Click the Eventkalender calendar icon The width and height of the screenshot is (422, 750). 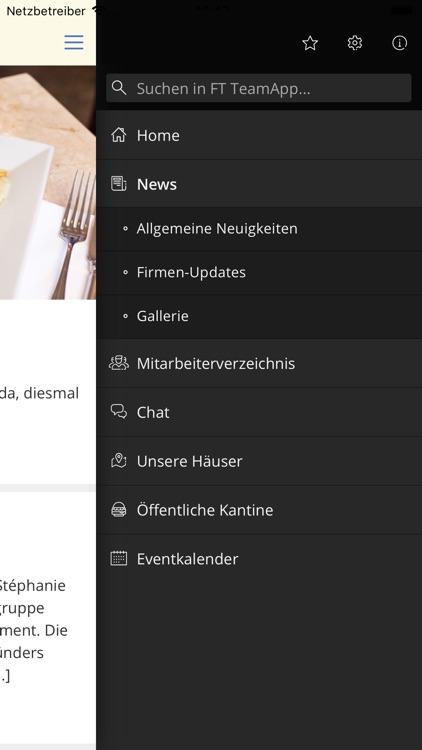pyautogui.click(x=119, y=558)
